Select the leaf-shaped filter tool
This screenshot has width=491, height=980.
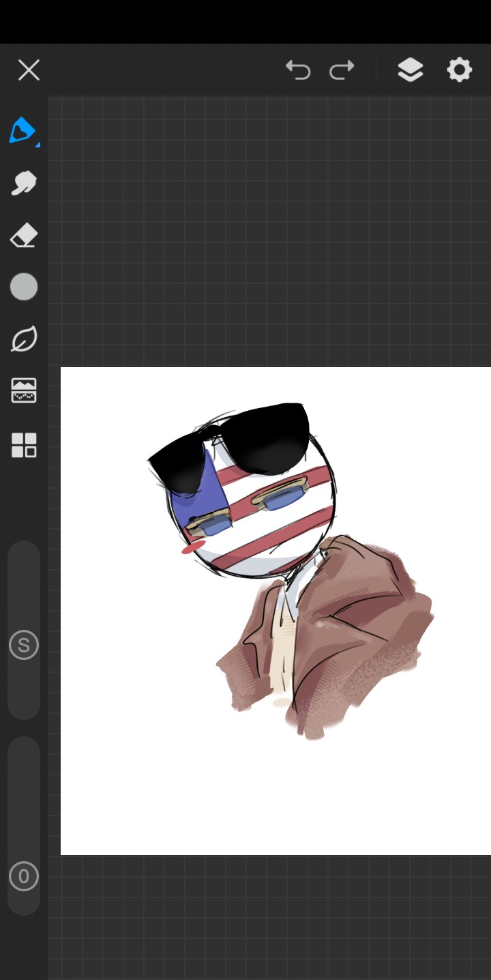click(24, 338)
